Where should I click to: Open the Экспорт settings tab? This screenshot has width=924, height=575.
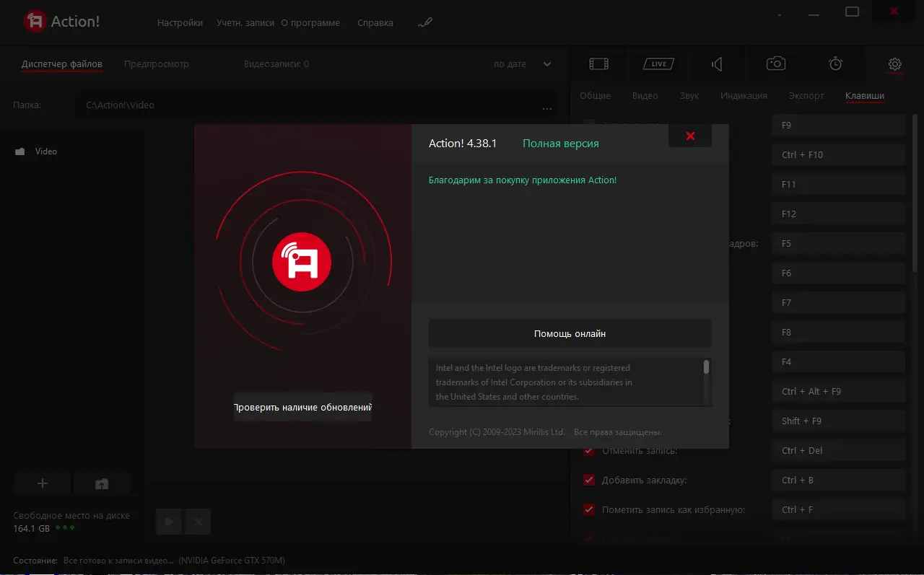click(x=806, y=96)
